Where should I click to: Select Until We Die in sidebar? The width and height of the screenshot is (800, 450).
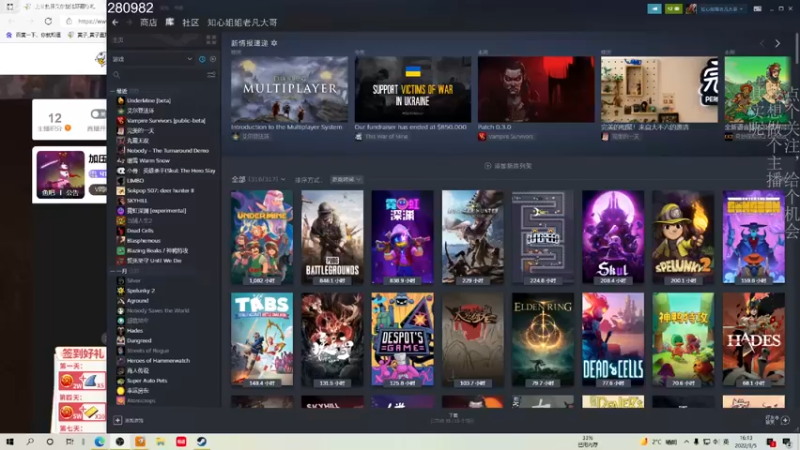154,260
